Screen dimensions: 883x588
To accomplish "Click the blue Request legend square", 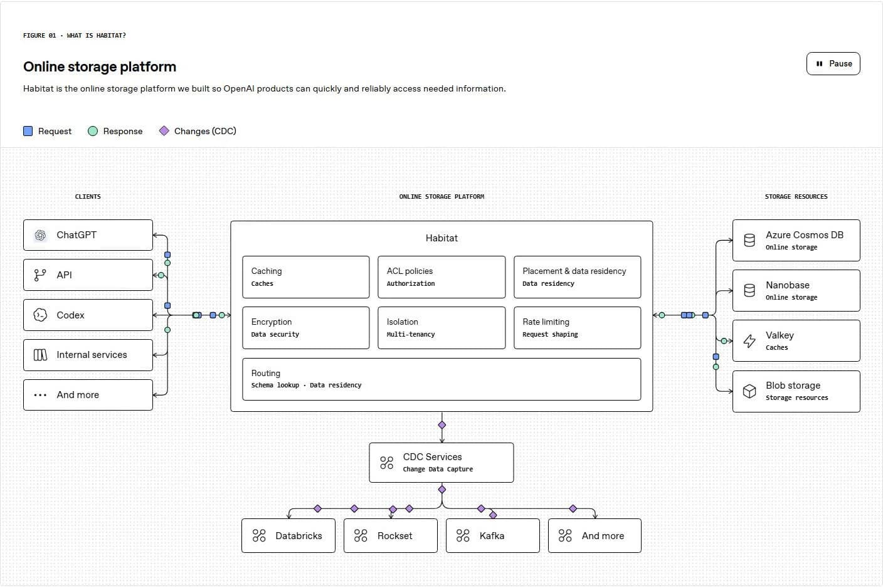I will point(28,131).
